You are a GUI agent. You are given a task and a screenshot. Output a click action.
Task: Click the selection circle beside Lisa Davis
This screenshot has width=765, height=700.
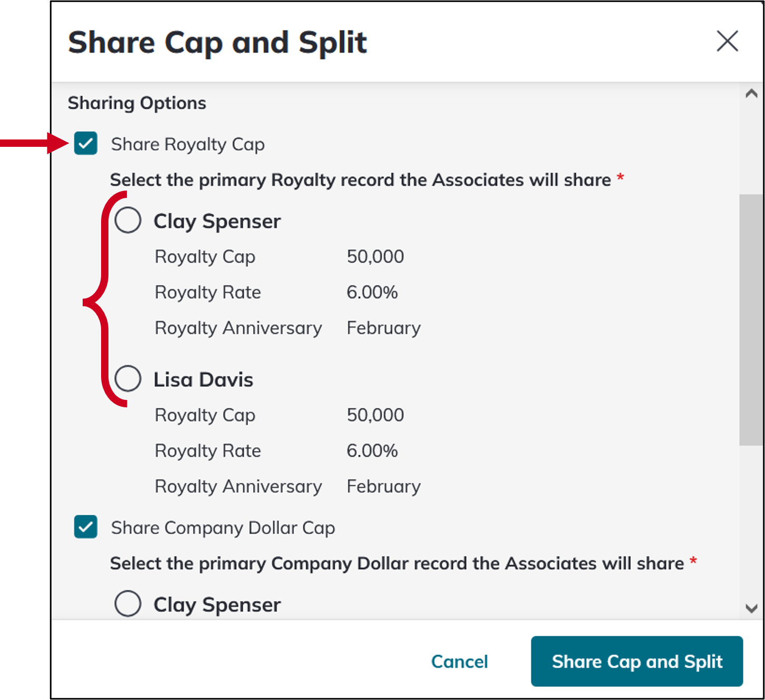[127, 378]
